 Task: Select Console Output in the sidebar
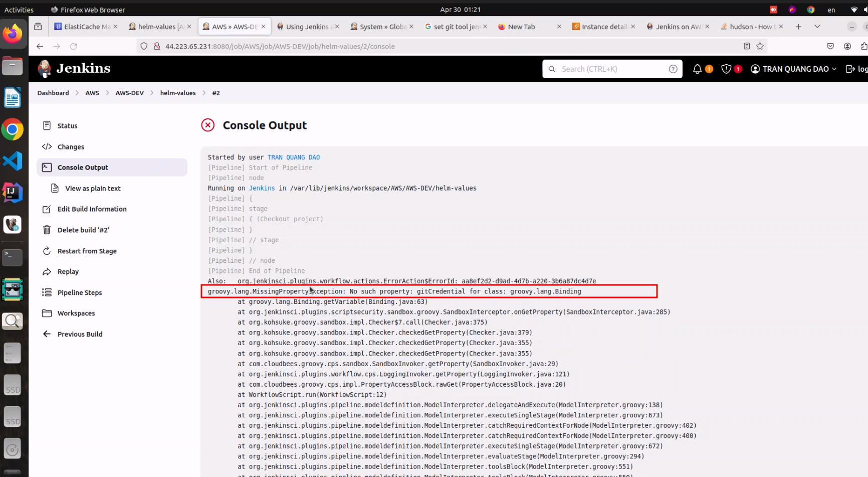pyautogui.click(x=112, y=168)
